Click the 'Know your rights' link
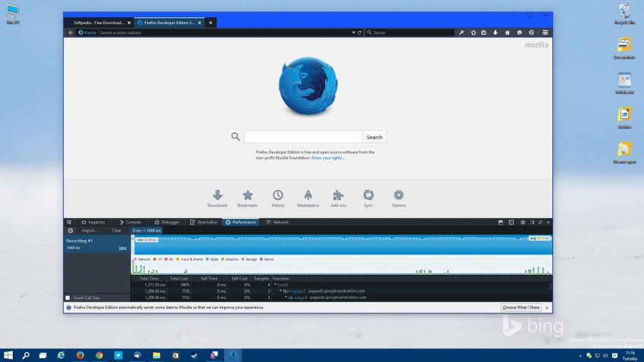The height and width of the screenshot is (362, 644). (x=327, y=158)
